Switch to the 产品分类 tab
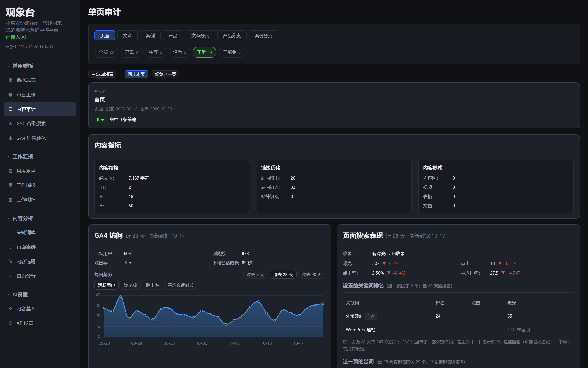The width and height of the screenshot is (588, 368). [232, 36]
